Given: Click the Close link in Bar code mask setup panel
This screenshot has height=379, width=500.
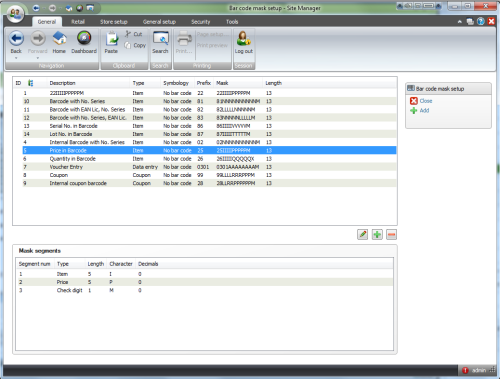Looking at the screenshot, I should click(426, 101).
